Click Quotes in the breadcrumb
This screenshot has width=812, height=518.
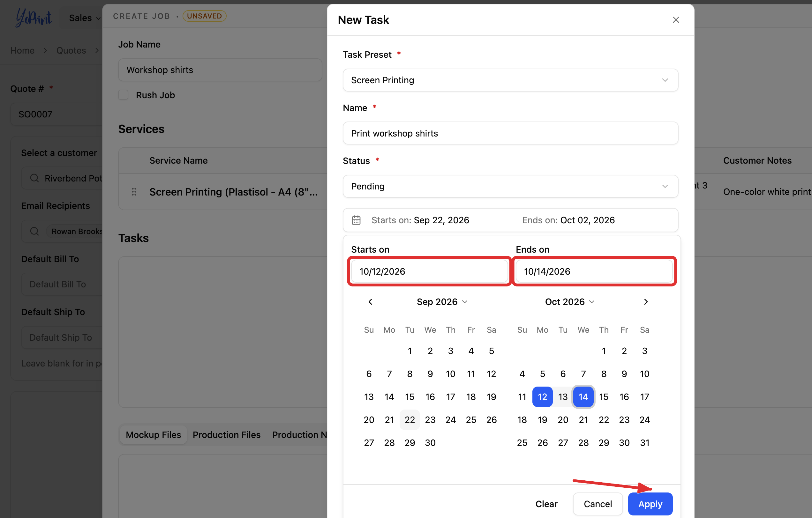71,50
